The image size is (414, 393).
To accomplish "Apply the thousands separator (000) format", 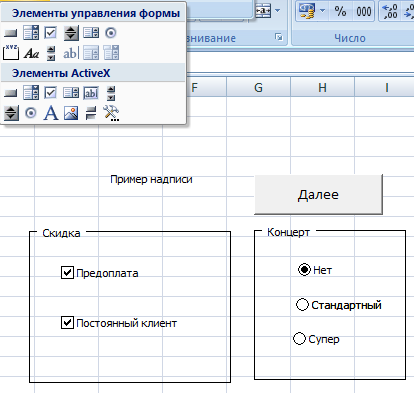I will (x=364, y=12).
